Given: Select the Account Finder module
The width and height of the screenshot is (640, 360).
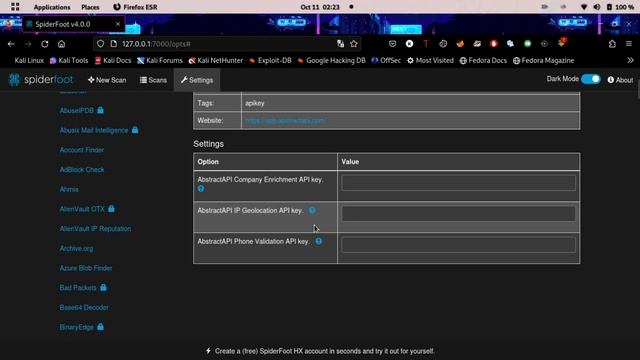Looking at the screenshot, I should click(82, 150).
